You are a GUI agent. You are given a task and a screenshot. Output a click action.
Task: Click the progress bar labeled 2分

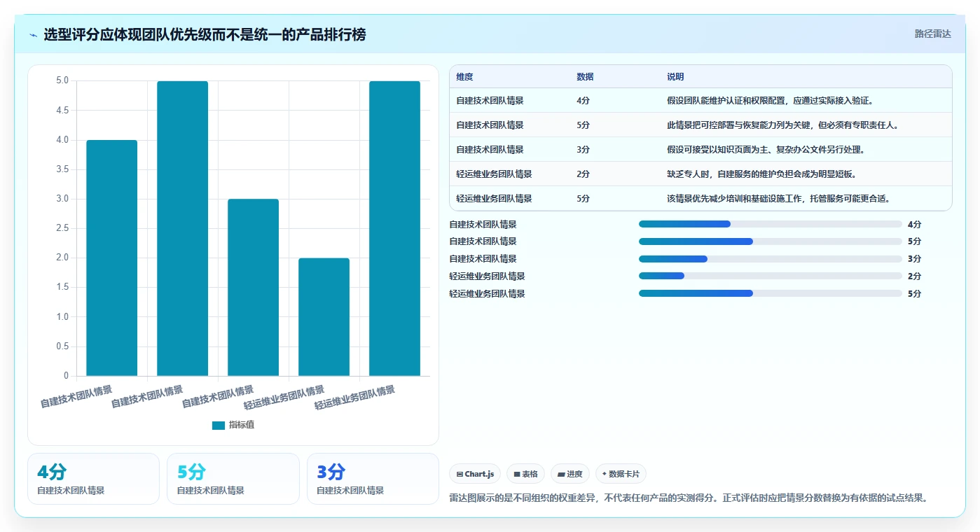770,276
